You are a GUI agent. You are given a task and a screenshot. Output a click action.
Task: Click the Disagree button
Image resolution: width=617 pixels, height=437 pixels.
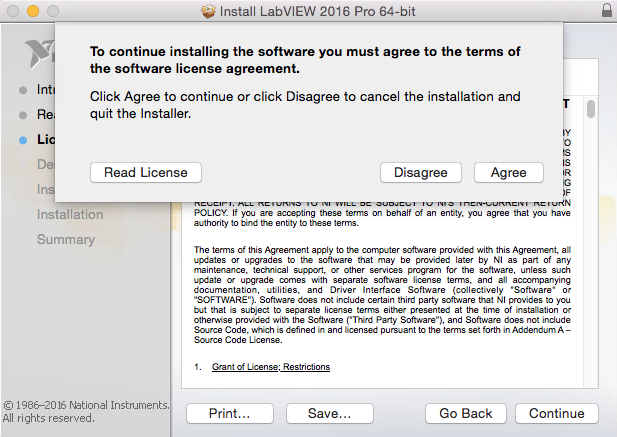click(x=421, y=173)
